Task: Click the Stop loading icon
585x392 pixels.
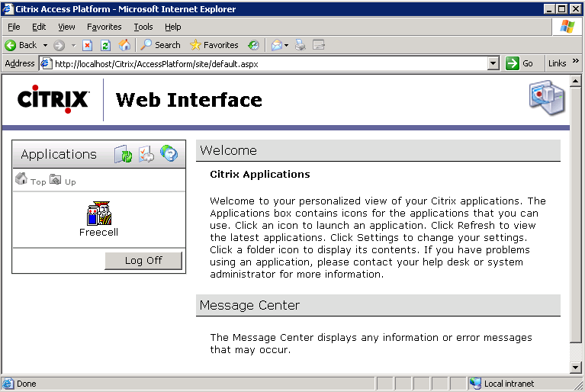Action: pos(87,46)
